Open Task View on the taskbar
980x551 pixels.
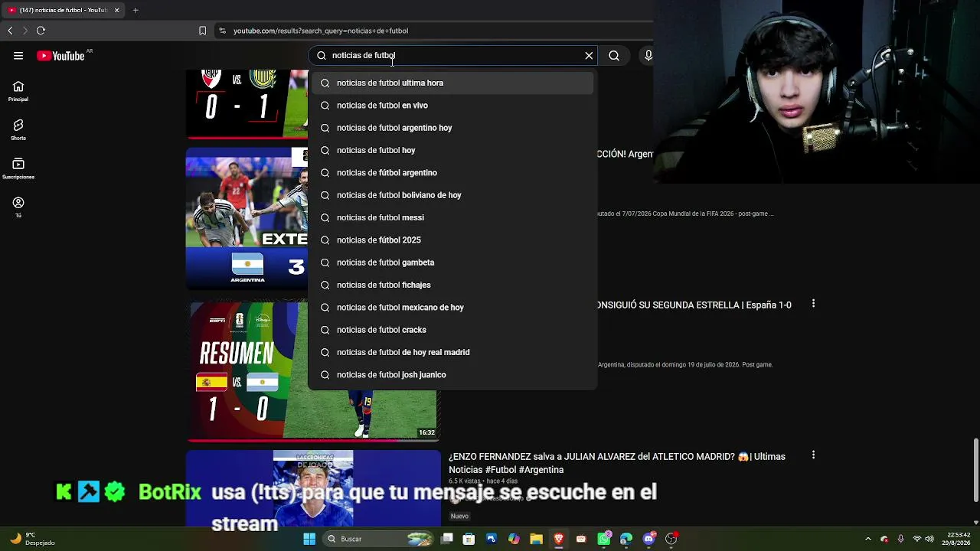click(447, 539)
